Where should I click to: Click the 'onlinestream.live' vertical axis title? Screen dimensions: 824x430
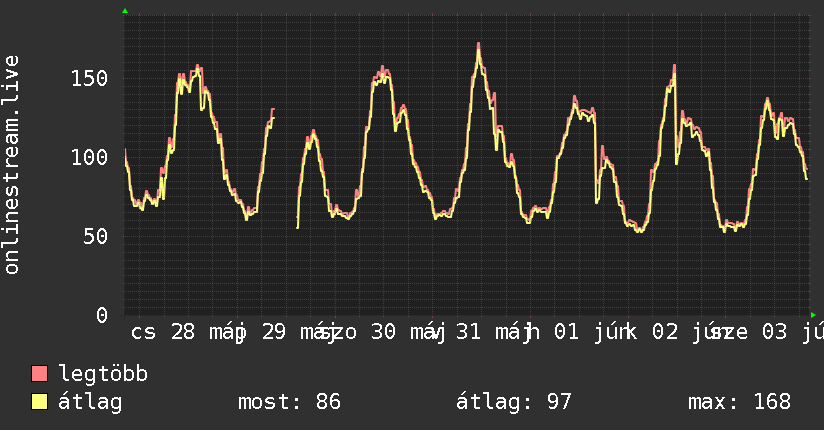pyautogui.click(x=11, y=165)
